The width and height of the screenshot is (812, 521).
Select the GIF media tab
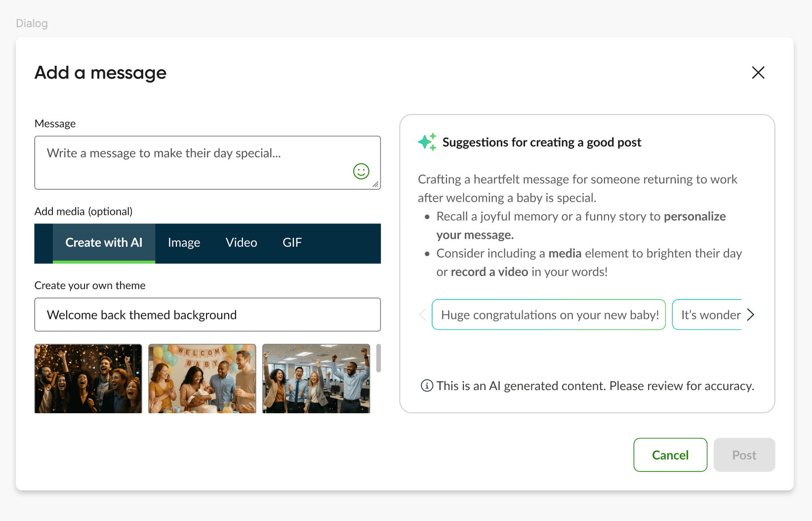coord(292,243)
